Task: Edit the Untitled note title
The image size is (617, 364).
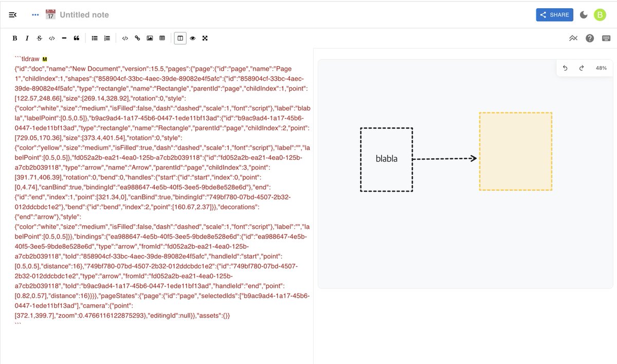Action: tap(84, 15)
